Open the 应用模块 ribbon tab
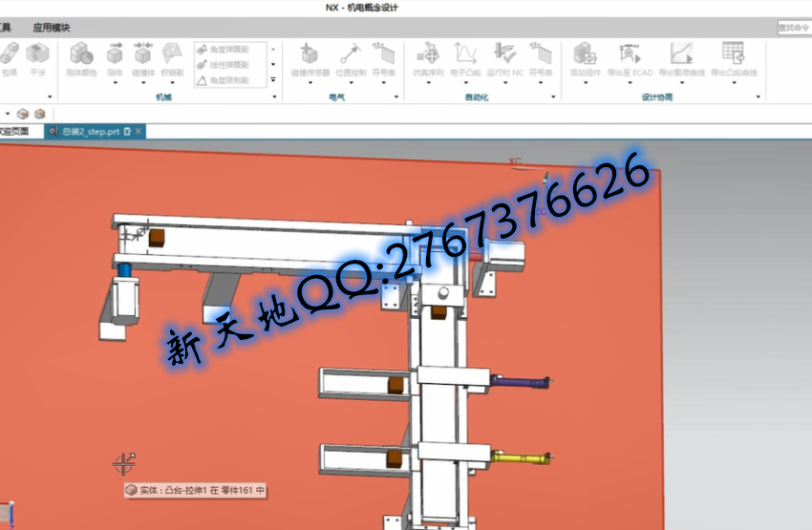The image size is (812, 530). click(52, 28)
